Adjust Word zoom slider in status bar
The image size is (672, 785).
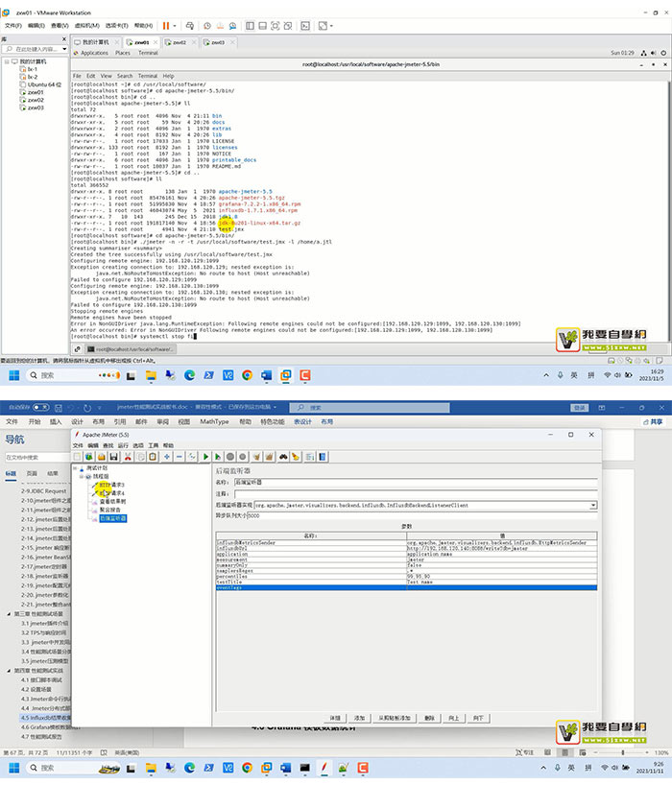tap(622, 752)
